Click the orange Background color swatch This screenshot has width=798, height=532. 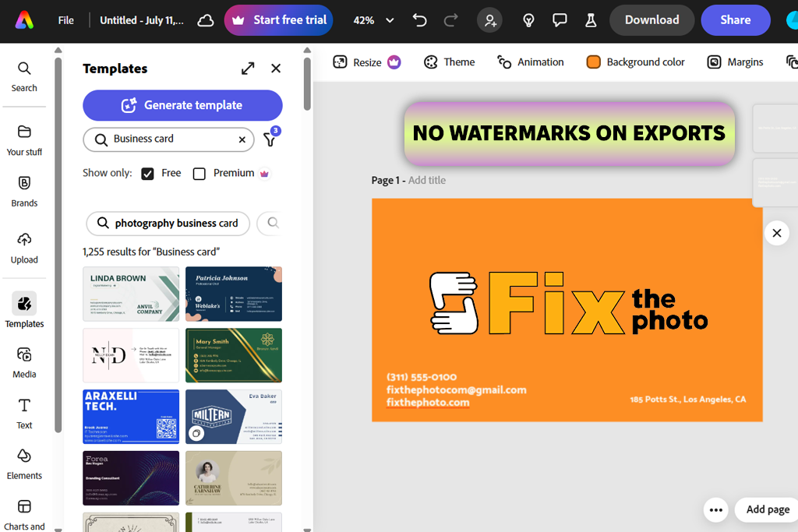(593, 62)
